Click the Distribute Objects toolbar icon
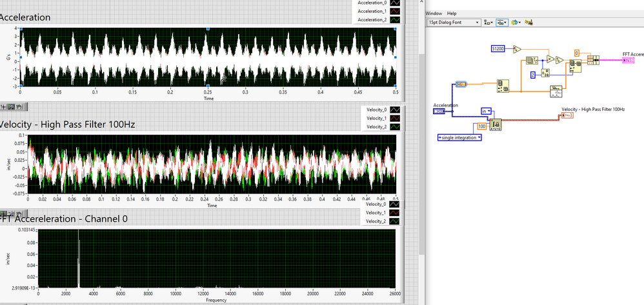This screenshot has width=644, height=305. (502, 22)
